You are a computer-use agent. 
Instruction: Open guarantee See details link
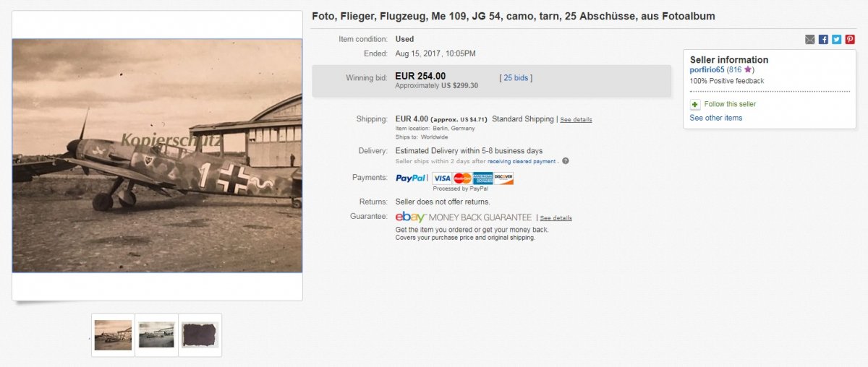tap(556, 218)
